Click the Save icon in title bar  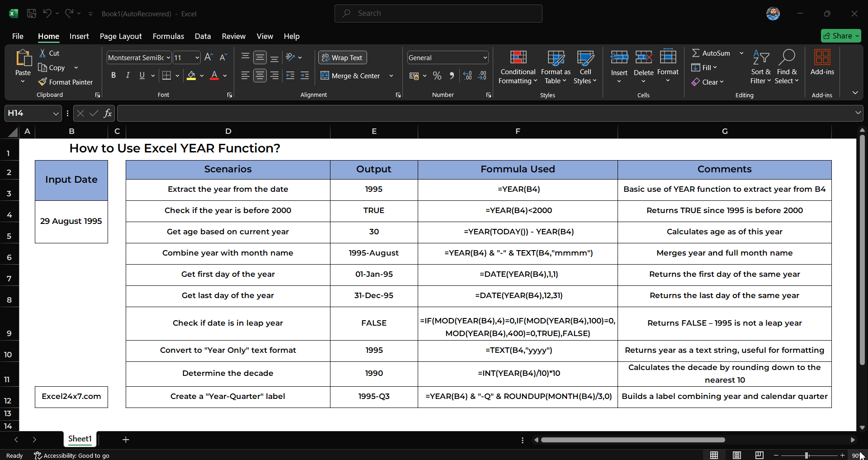coord(32,14)
